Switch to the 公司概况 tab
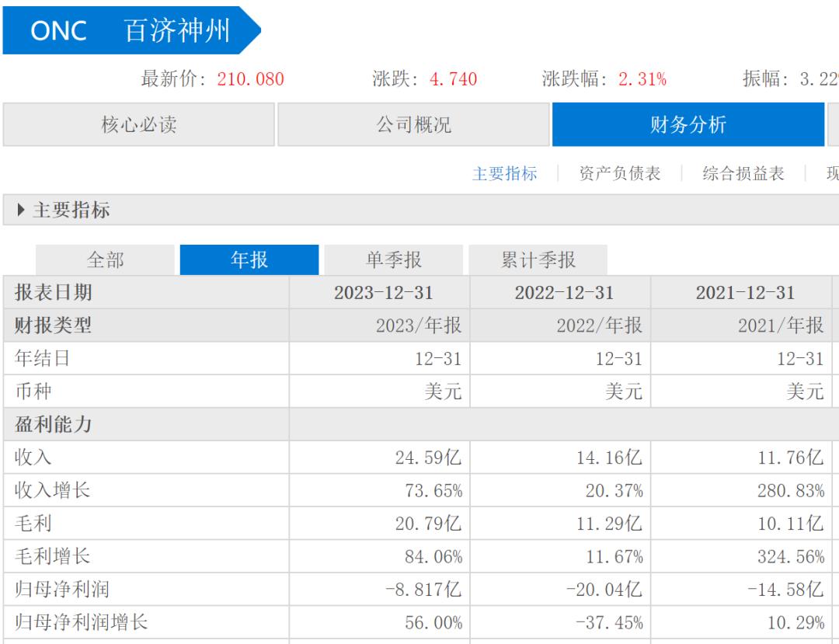This screenshot has width=839, height=644. coord(413,124)
